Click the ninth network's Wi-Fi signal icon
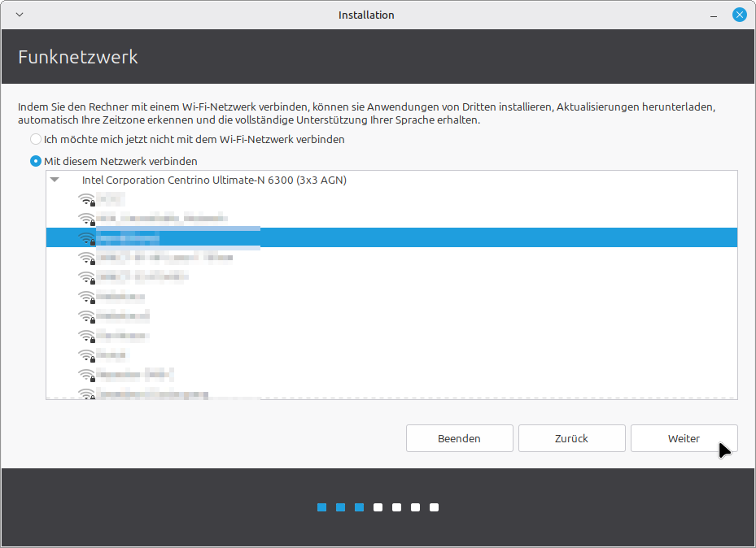 [86, 355]
